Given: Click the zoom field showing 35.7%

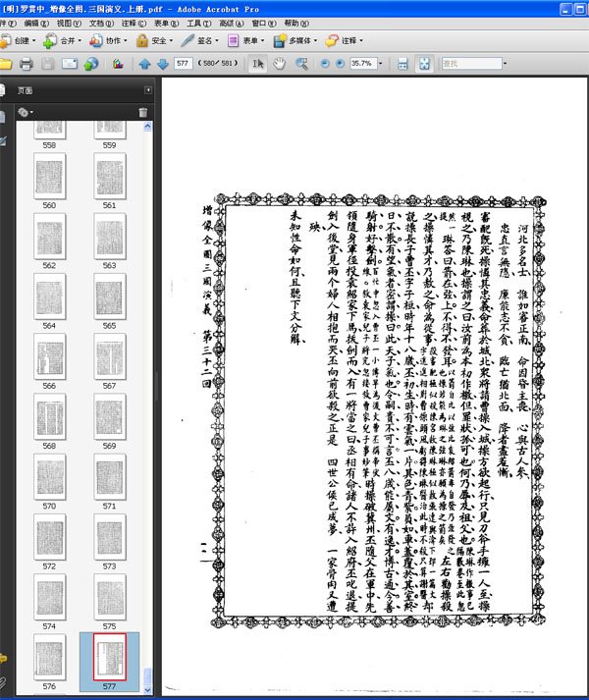Looking at the screenshot, I should click(364, 64).
